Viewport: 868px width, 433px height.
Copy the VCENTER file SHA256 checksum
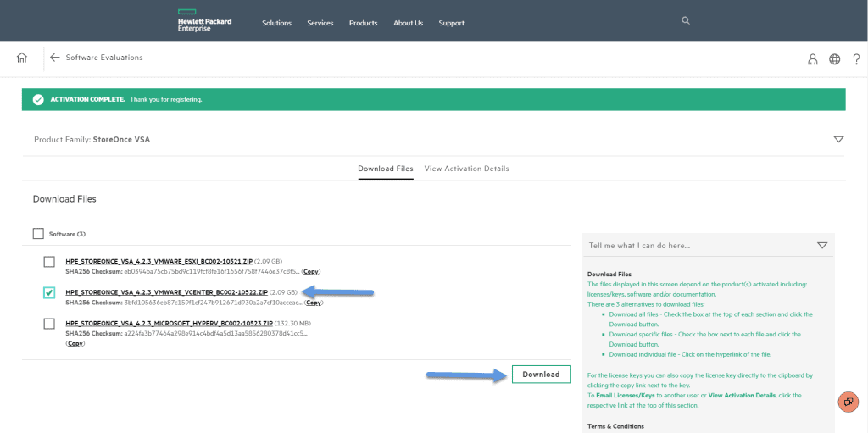tap(314, 303)
